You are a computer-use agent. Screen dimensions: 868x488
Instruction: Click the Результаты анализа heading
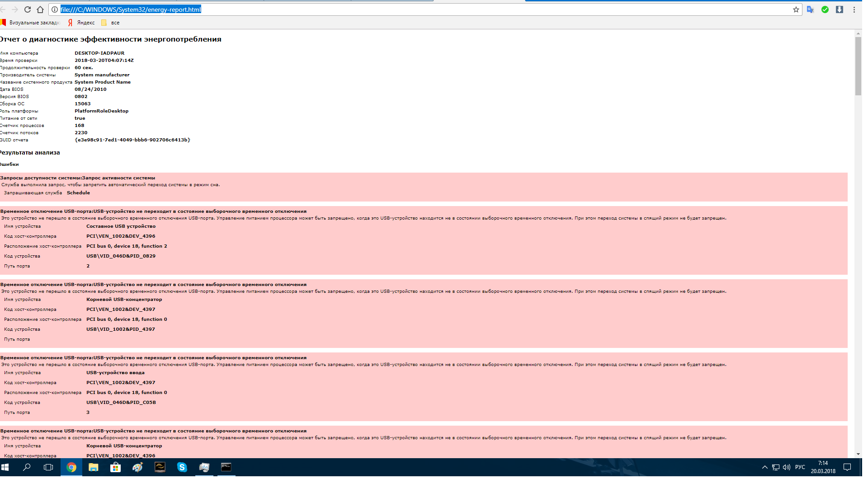coord(30,153)
